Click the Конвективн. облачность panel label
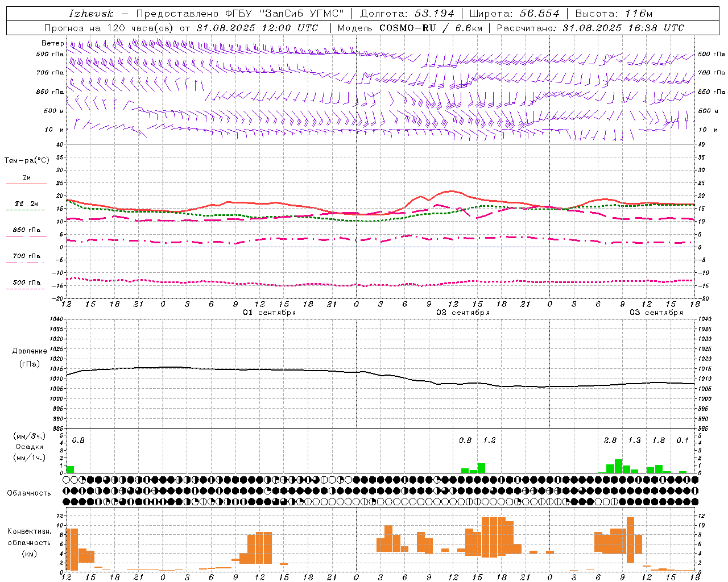Screen dimensions: 728x582 (29, 537)
